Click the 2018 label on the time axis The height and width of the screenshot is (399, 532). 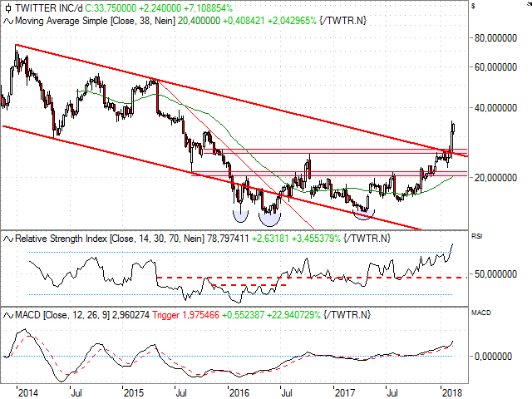coord(452,393)
